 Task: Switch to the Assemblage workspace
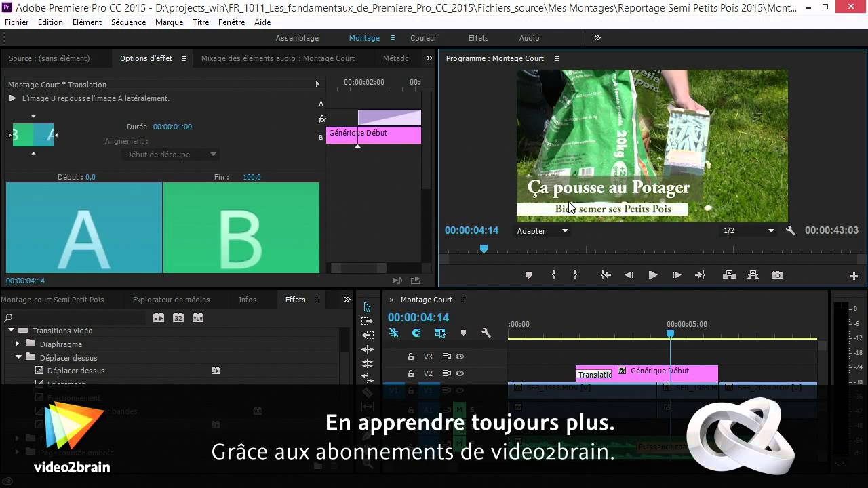tap(297, 38)
